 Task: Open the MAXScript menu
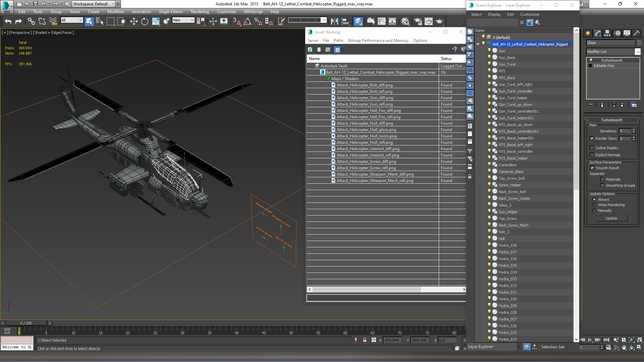[253, 12]
